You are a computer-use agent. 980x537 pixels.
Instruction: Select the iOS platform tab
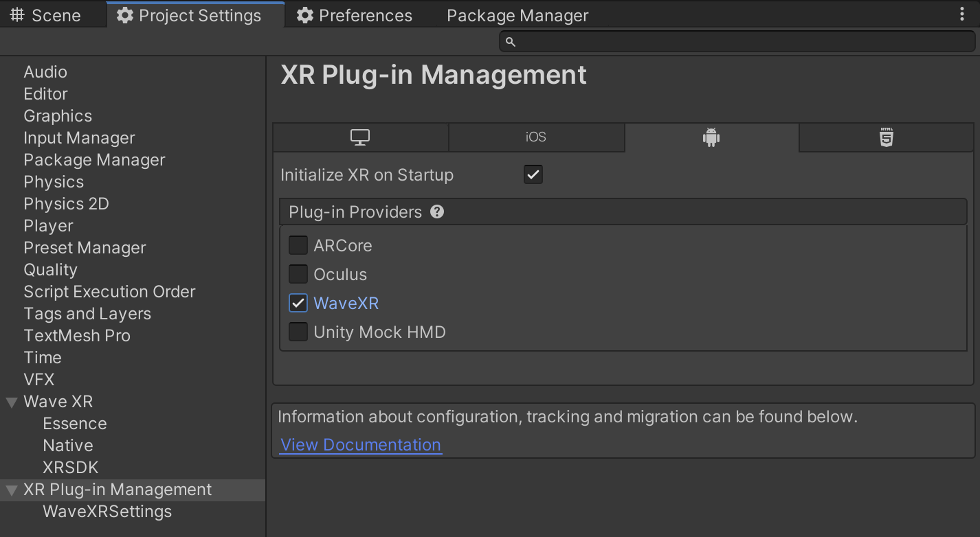pos(536,137)
